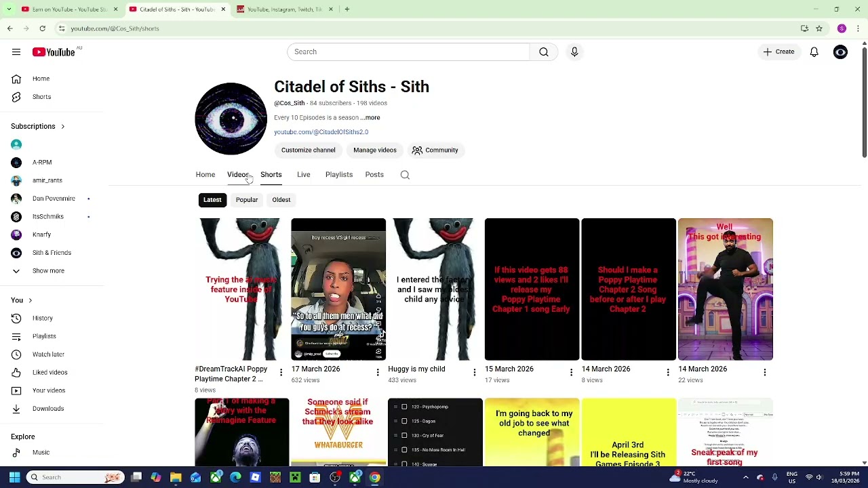
Task: Expand the Subscriptions section
Action: pos(38,127)
